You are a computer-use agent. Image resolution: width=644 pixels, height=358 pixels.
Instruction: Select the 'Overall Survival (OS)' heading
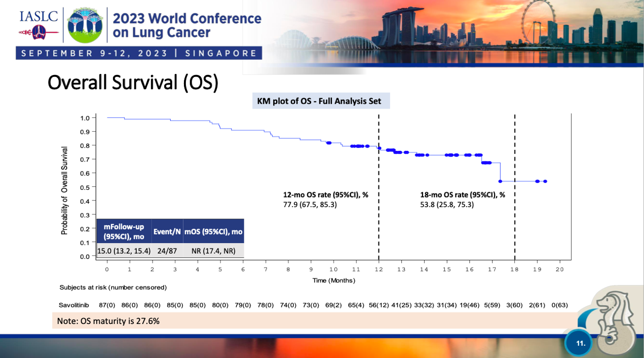pyautogui.click(x=133, y=83)
